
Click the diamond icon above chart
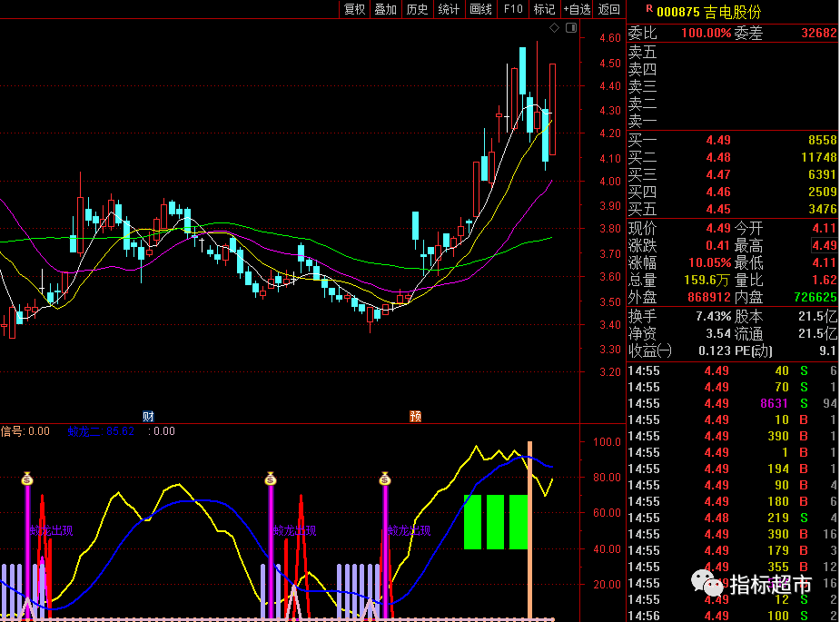click(555, 28)
